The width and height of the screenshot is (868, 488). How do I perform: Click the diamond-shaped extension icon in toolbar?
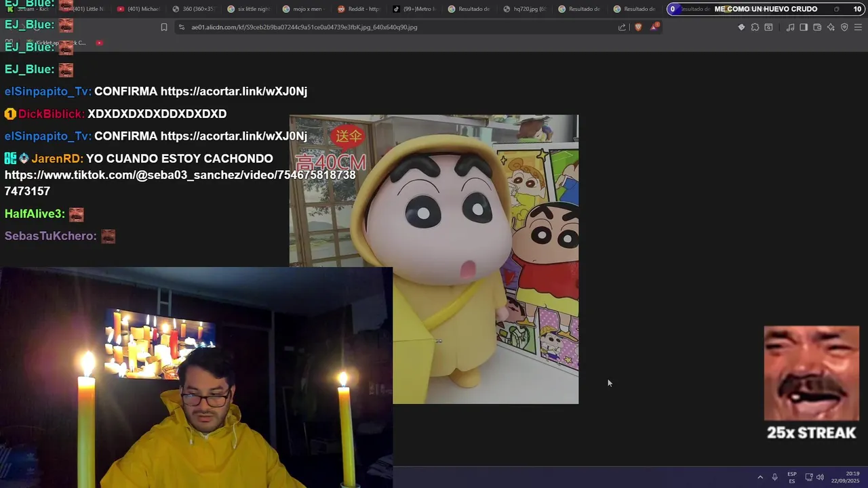[x=741, y=27]
